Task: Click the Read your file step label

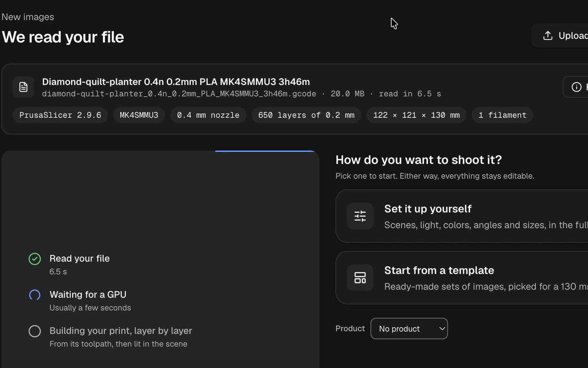Action: (x=80, y=258)
